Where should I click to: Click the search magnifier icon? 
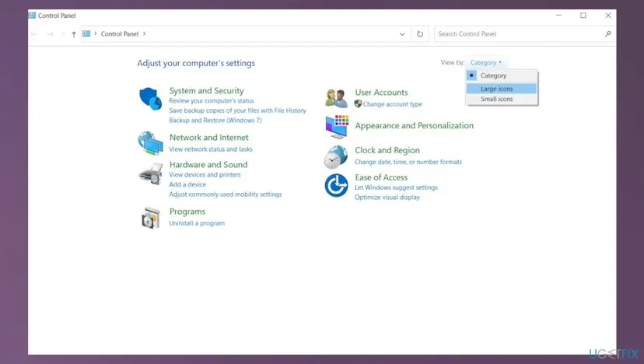click(608, 34)
